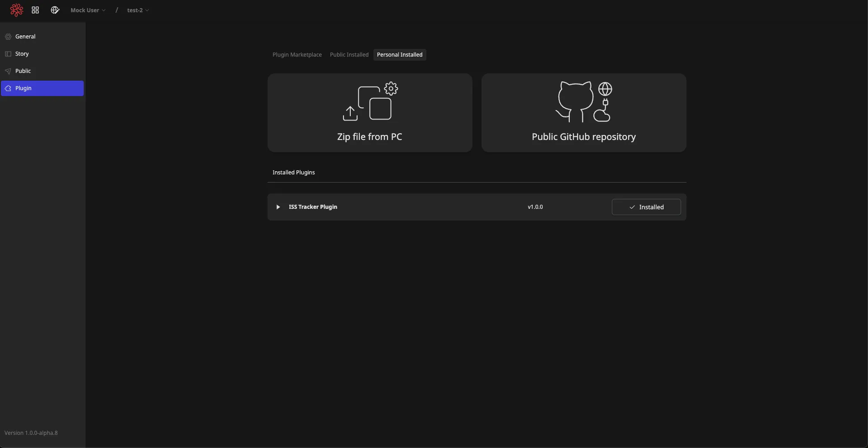Click the v1.0.0 version label
Screen dimensions: 868x448
(x=535, y=207)
